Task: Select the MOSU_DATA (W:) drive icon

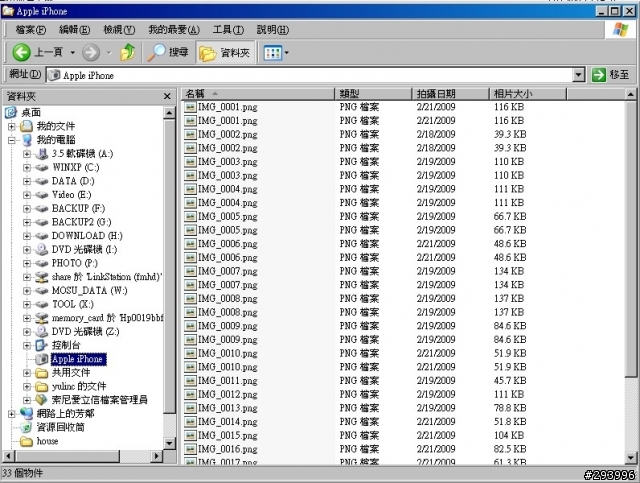Action: click(x=41, y=291)
